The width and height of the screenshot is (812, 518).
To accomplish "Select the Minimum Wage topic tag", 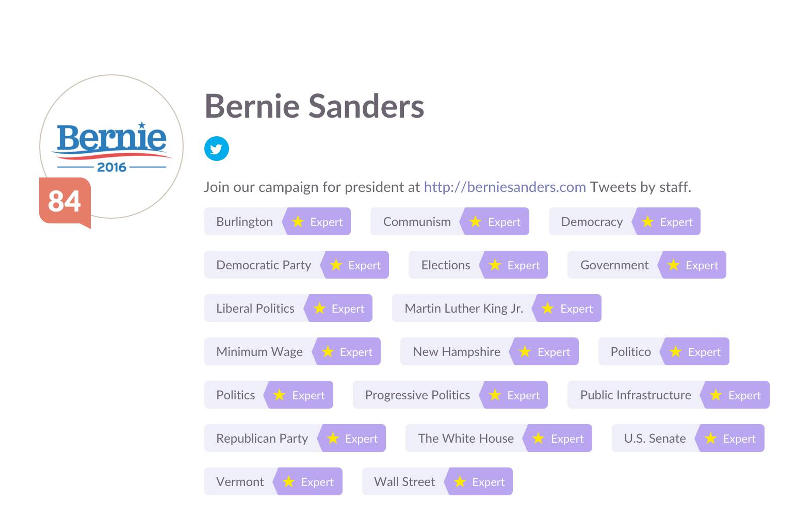I will click(259, 352).
